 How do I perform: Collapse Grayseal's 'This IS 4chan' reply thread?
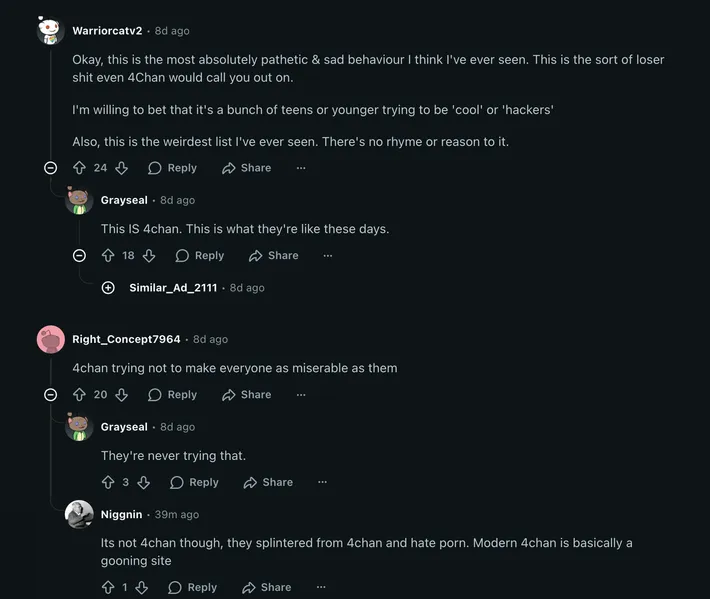(80, 256)
